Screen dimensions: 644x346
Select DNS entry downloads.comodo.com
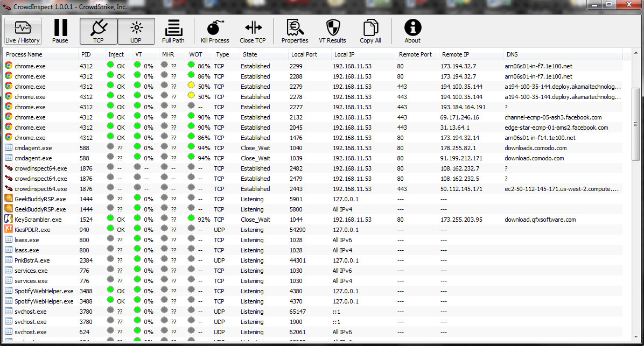(536, 148)
